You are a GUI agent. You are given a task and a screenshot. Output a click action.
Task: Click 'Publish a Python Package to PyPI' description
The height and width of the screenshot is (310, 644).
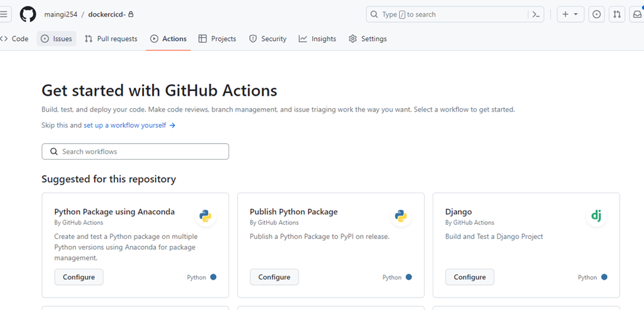[x=320, y=237]
